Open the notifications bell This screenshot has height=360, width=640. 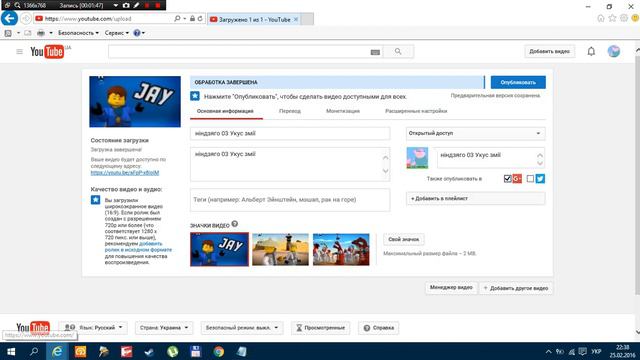click(591, 51)
